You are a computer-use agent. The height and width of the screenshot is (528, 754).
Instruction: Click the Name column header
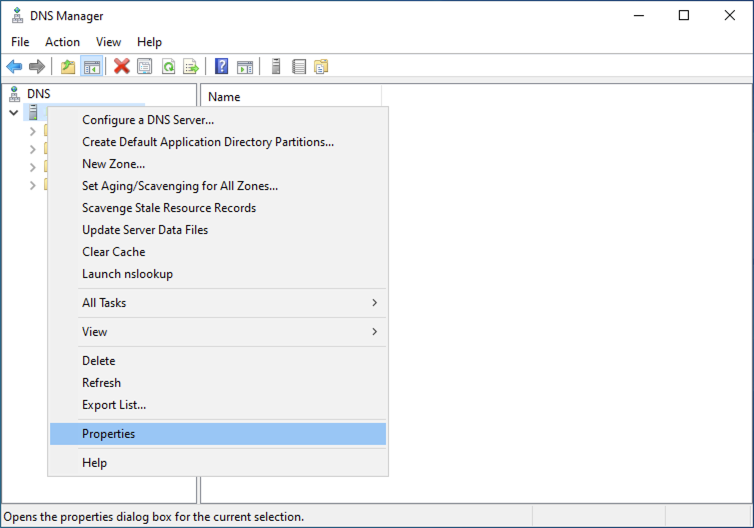coord(290,97)
